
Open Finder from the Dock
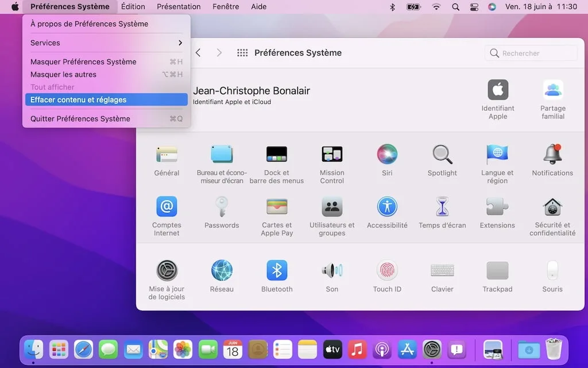(x=33, y=349)
